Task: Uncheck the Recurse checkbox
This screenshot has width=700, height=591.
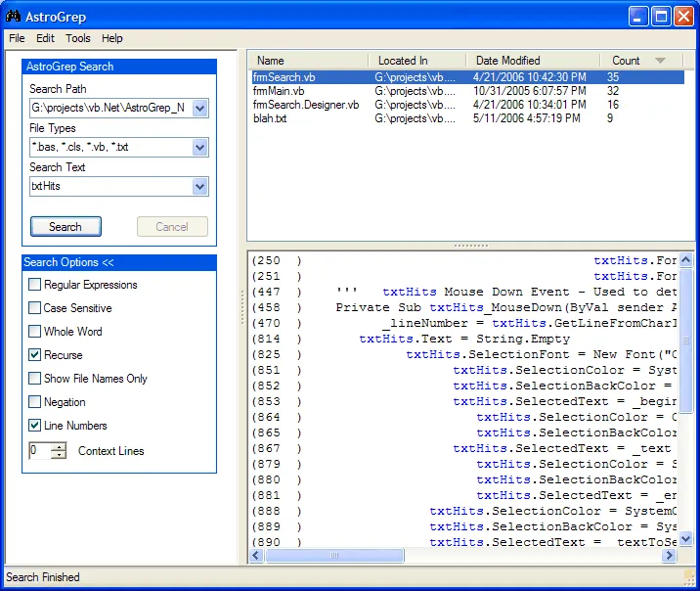Action: [35, 355]
